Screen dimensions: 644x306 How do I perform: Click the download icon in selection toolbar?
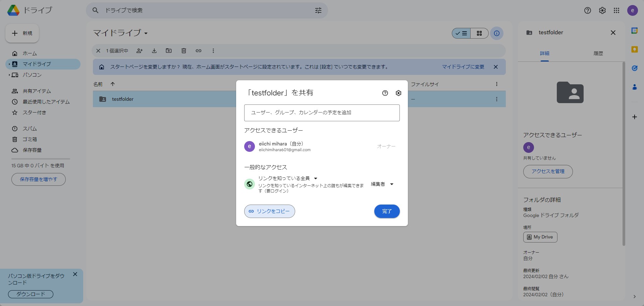tap(154, 51)
